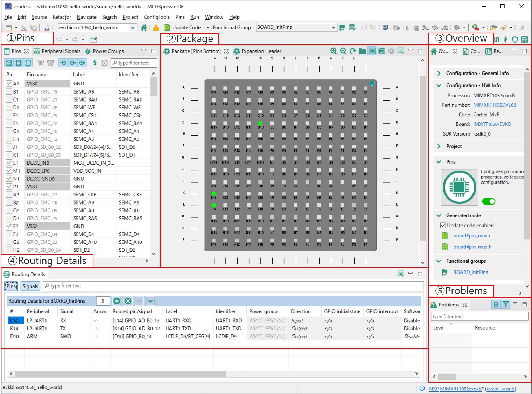Image resolution: width=532 pixels, height=394 pixels.
Task: Click the speech bubble icon in Package toolbar
Action: (x=401, y=51)
